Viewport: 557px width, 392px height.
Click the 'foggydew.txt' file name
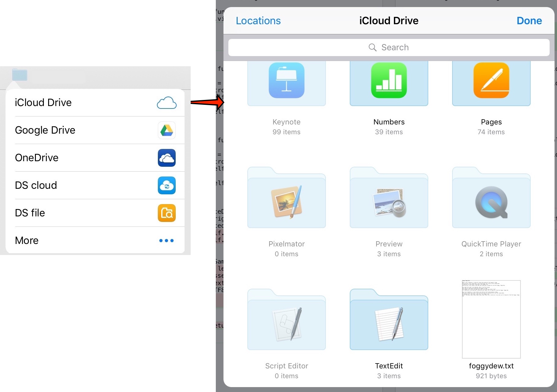click(x=491, y=366)
